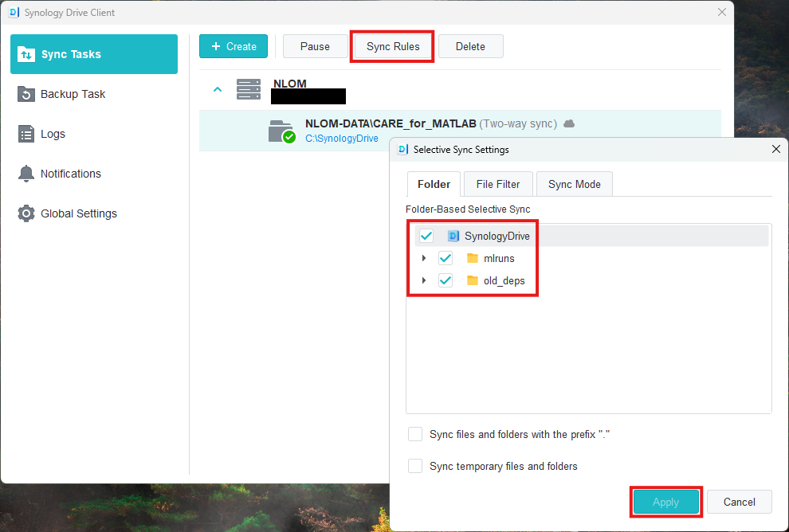Enable syncing files with the prefix "."
This screenshot has width=789, height=532.
coord(415,434)
